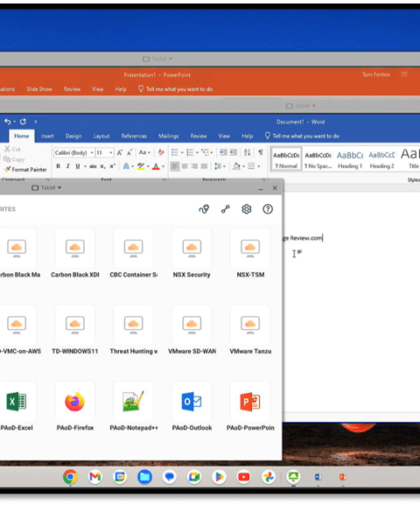Open Customize Quick Access Toolbar arrow
Screen dimensions: 420x505
pos(36,122)
